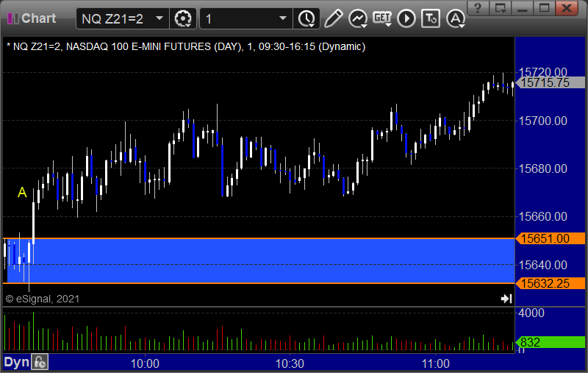Screen dimensions: 588x373
Task: Click the yellow A chart annotation
Action: tap(22, 192)
